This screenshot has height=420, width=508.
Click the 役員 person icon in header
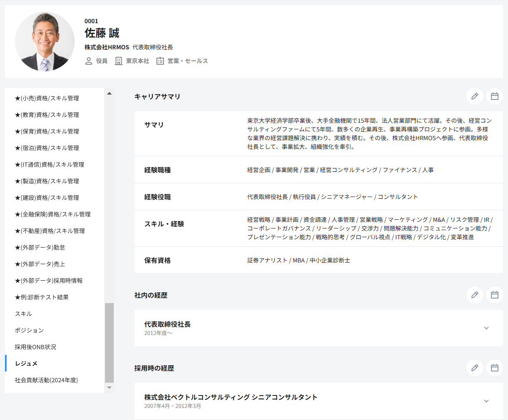point(89,61)
